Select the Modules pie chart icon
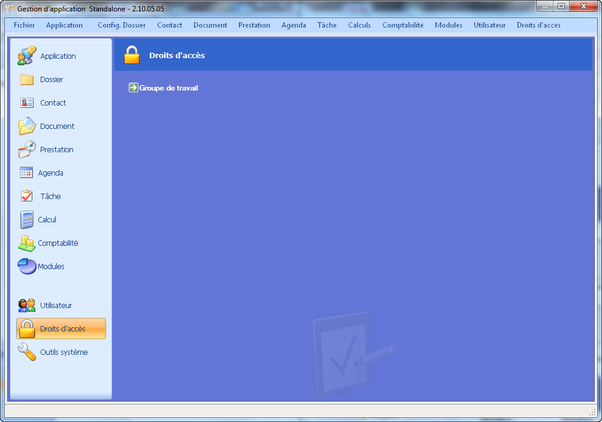Viewport: 602px width, 422px height. coord(27,266)
